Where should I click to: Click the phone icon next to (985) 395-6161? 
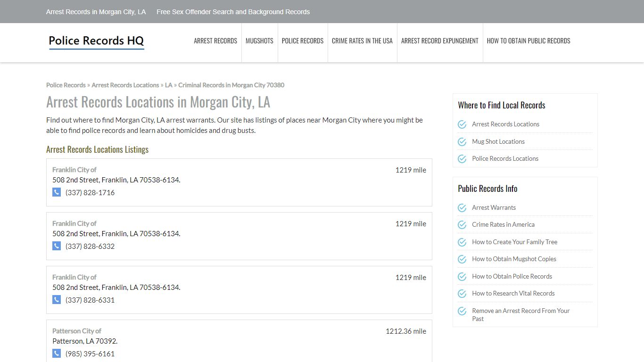click(57, 354)
